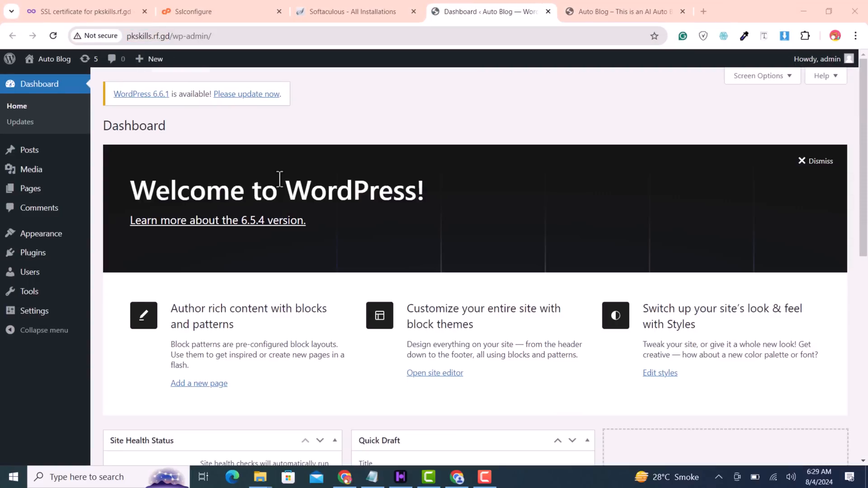Dismiss the Welcome to WordPress panel
868x488 pixels.
[x=816, y=161]
